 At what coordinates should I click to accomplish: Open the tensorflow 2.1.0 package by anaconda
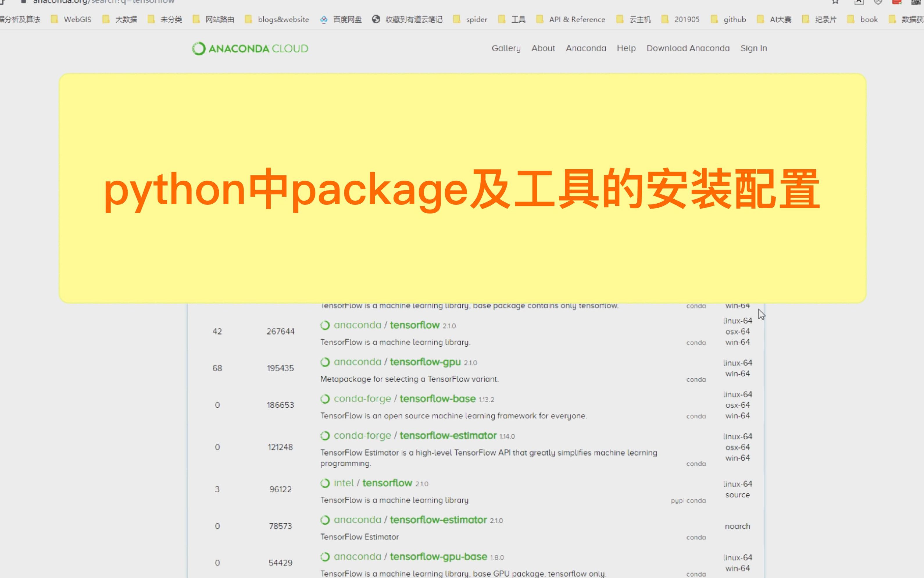414,325
